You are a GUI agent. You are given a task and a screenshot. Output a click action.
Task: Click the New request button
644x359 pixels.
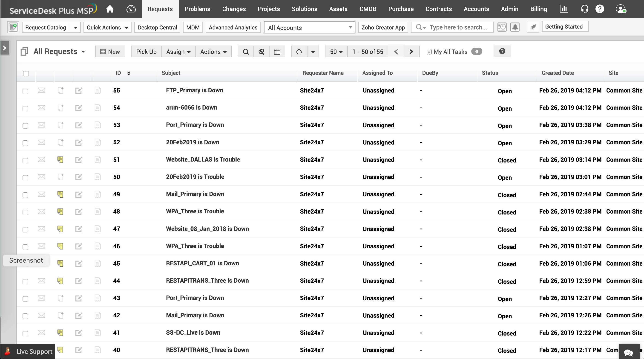(110, 52)
